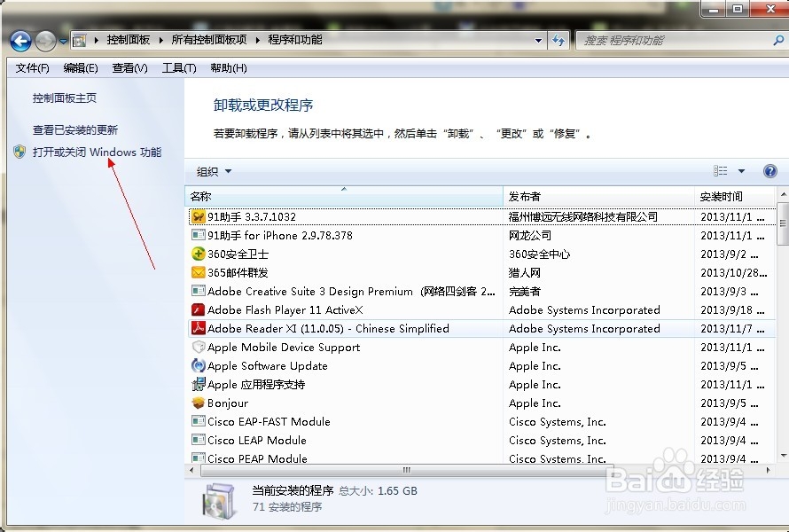789x532 pixels.
Task: Click the horizontal scrollbar left arrow
Action: coord(191,470)
